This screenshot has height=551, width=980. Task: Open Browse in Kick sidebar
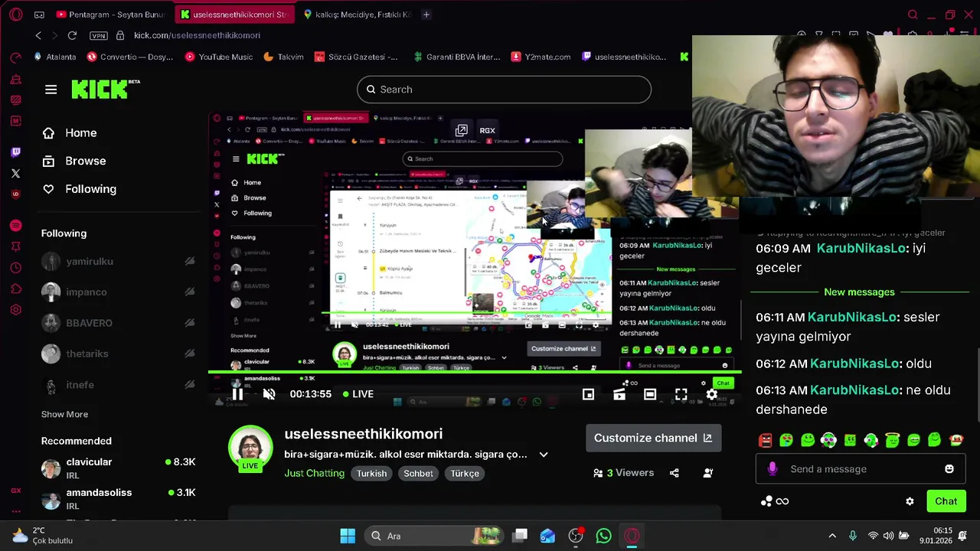coord(73,161)
